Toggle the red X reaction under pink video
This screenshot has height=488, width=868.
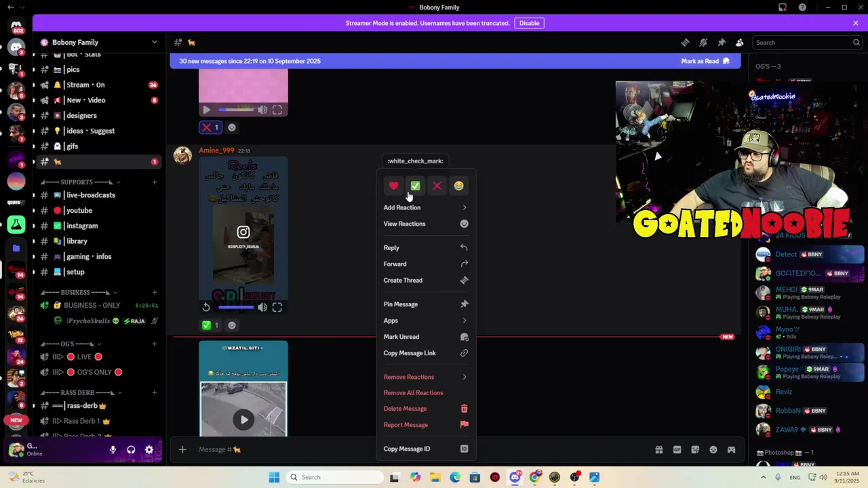[x=212, y=127]
